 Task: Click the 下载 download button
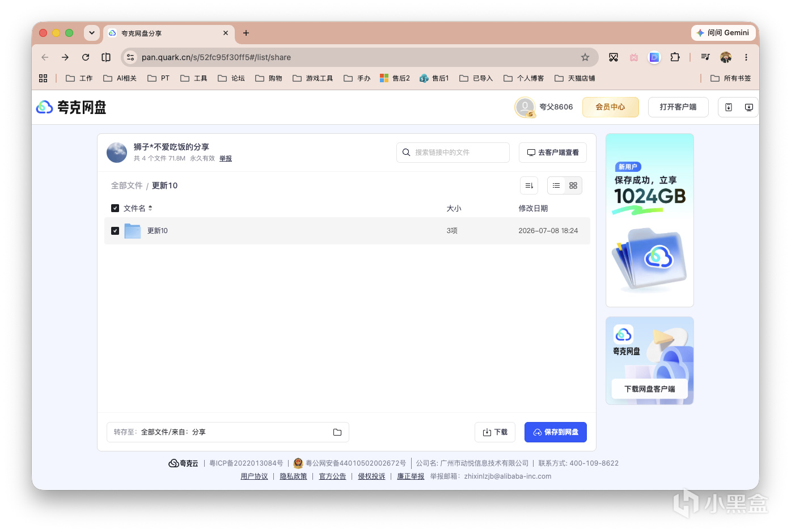495,432
